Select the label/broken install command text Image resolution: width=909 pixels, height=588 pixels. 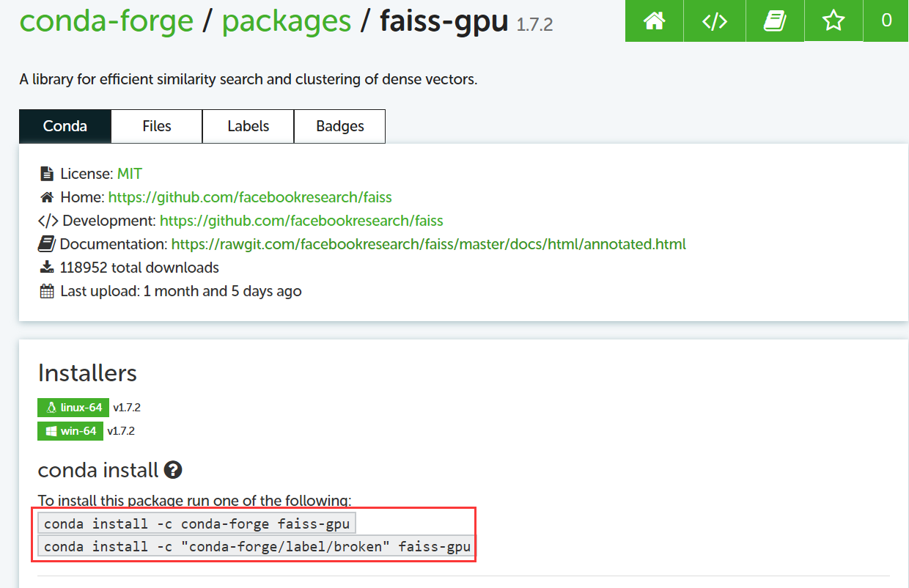tap(257, 547)
